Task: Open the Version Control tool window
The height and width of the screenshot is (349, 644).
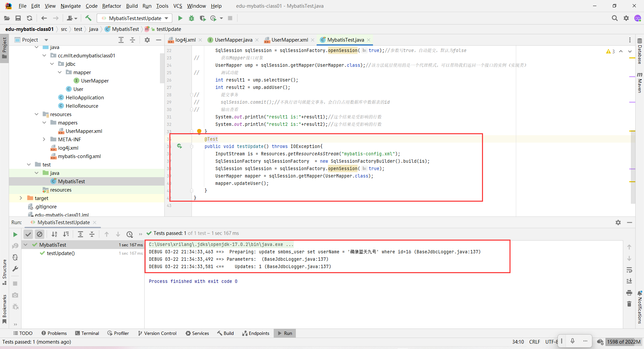Action: (x=157, y=333)
